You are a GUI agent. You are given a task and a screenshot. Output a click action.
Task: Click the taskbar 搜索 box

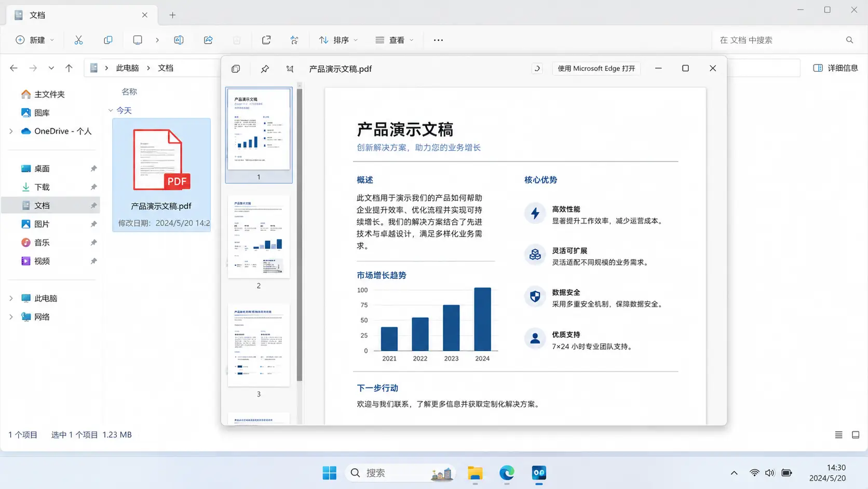pos(401,473)
